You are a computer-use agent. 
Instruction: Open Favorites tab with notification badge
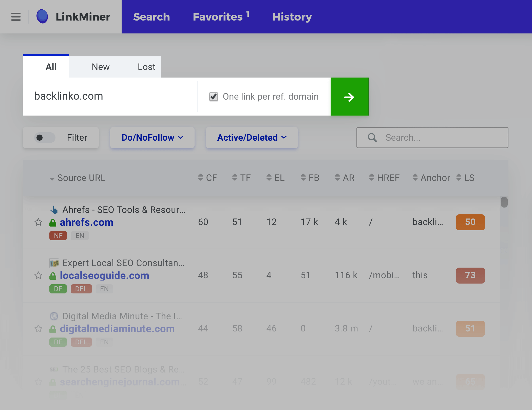221,16
